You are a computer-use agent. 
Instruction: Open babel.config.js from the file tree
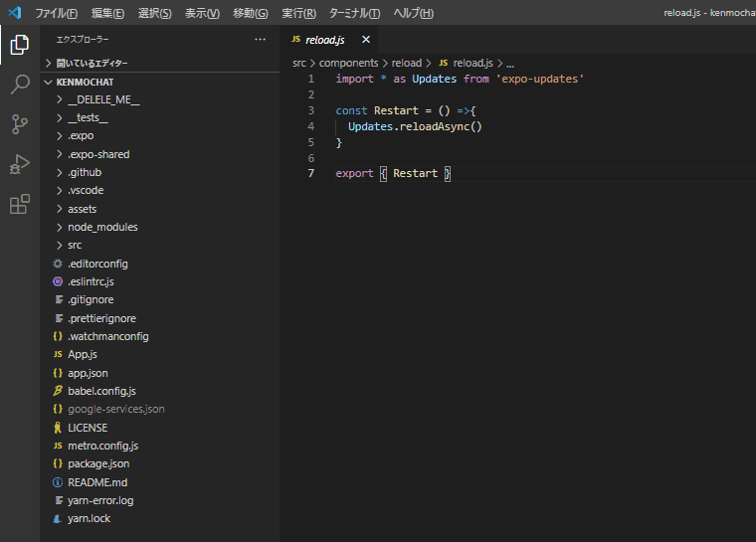[101, 391]
